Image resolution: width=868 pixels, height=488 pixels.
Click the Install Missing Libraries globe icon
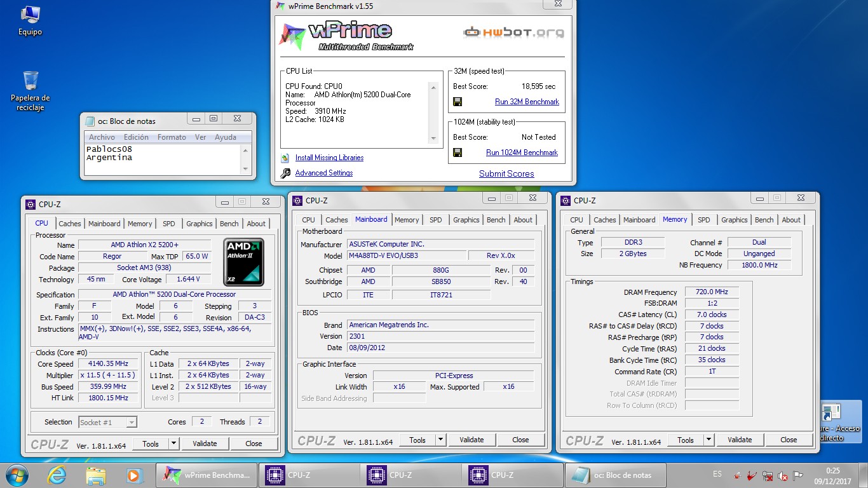point(285,158)
